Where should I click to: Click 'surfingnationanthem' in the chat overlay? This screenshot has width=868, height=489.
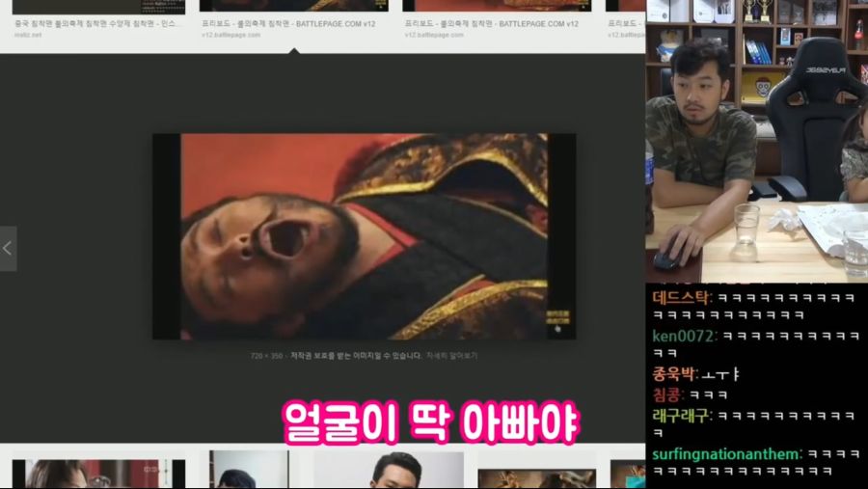click(725, 453)
